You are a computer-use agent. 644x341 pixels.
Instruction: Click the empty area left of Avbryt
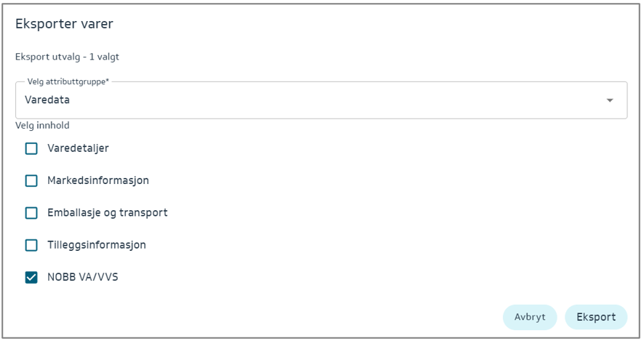pos(291,317)
